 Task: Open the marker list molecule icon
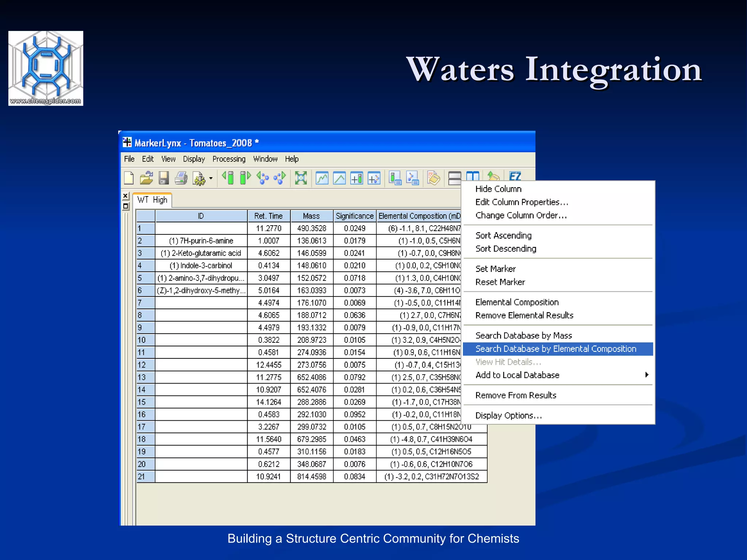point(413,178)
